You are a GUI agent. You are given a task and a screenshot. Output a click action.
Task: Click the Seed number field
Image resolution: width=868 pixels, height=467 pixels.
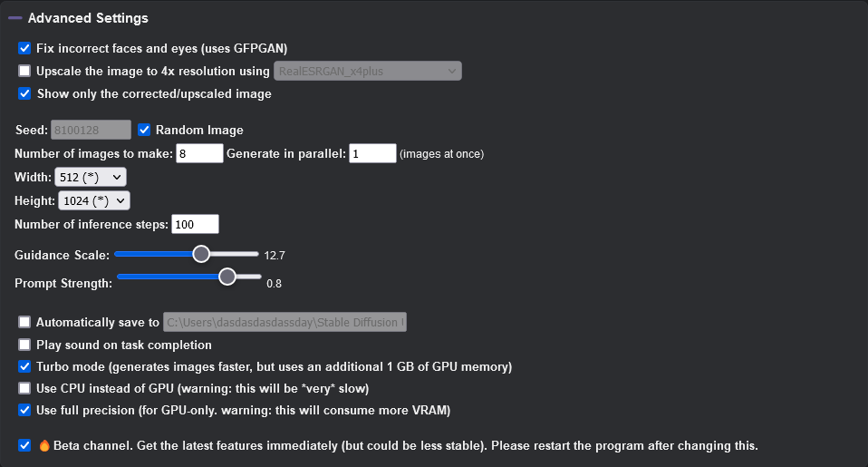[91, 131]
